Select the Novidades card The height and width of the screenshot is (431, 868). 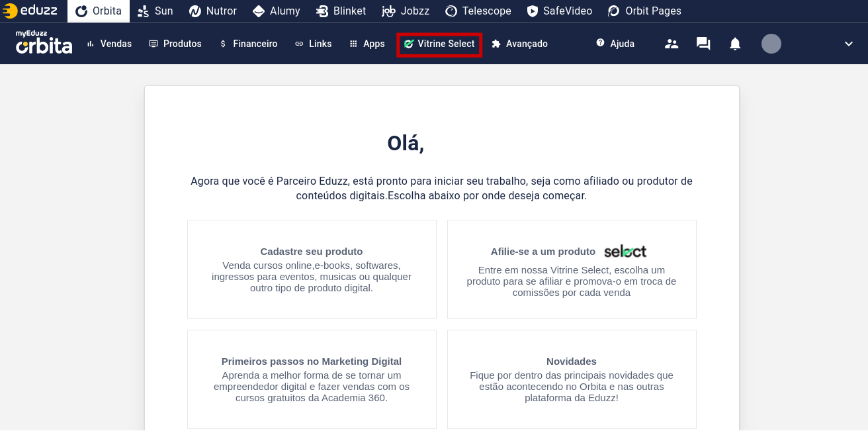(571, 379)
